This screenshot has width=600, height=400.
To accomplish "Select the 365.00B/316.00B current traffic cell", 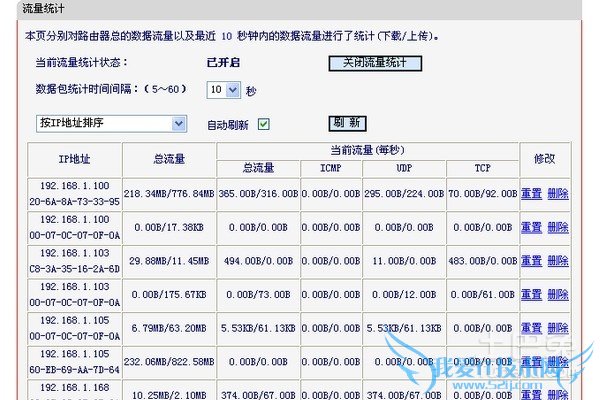I will pos(258,194).
